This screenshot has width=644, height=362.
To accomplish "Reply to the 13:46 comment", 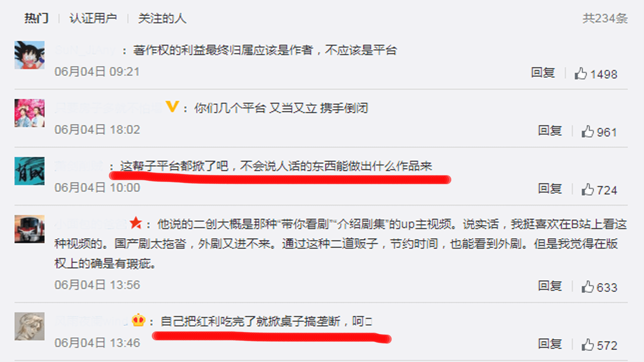I will (550, 344).
